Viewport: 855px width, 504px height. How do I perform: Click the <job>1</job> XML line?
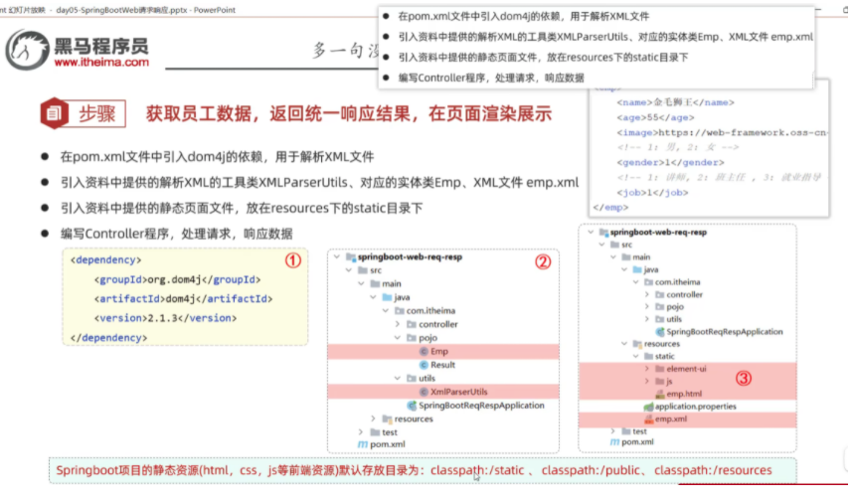652,193
